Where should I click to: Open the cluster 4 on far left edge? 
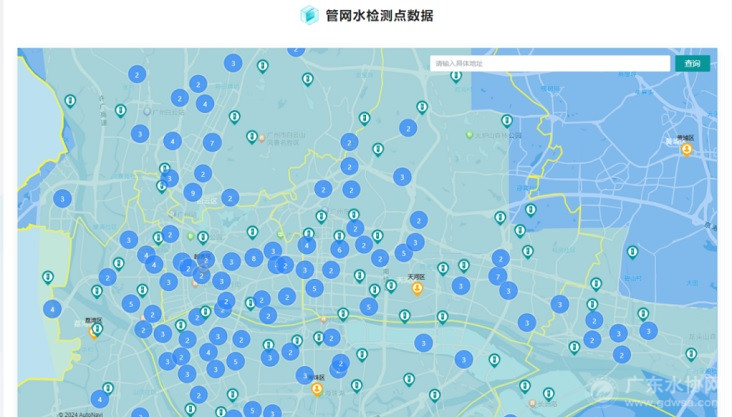point(51,309)
